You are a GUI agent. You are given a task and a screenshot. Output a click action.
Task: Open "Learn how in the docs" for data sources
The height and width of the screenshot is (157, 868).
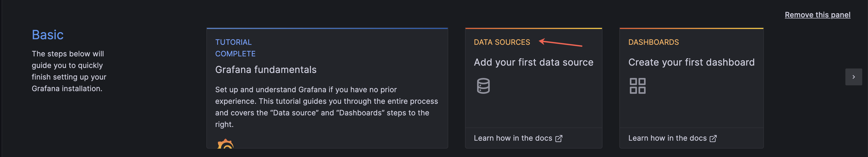pyautogui.click(x=513, y=138)
